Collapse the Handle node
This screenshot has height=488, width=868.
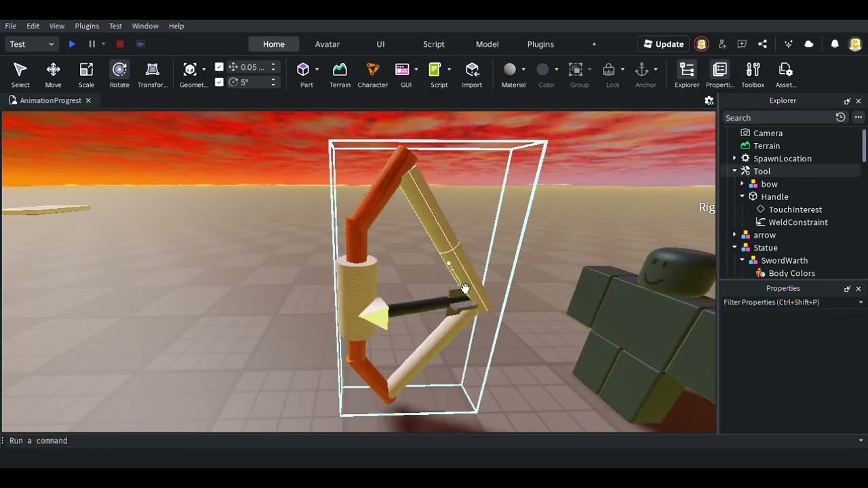[x=742, y=197]
